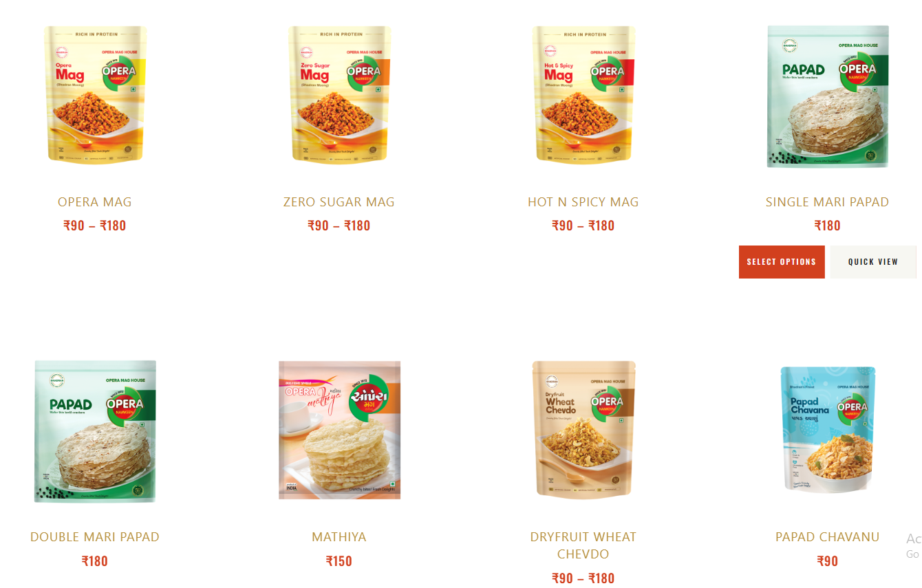The image size is (922, 588).
Task: Open the HOT N SPICY MAG title link
Action: (x=583, y=202)
